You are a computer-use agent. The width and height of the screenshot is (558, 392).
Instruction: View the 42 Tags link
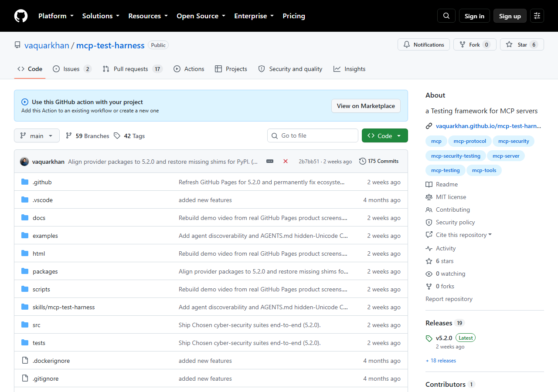[129, 136]
